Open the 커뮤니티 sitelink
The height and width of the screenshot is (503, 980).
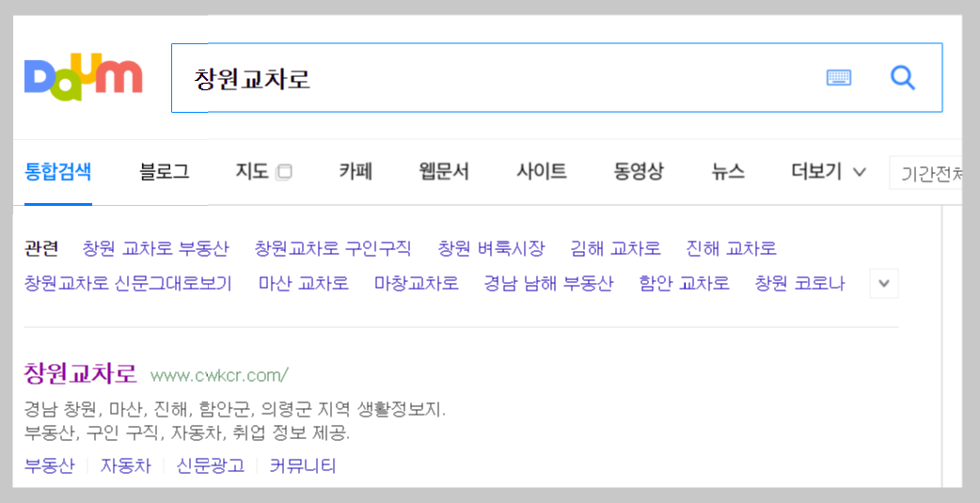(x=303, y=465)
